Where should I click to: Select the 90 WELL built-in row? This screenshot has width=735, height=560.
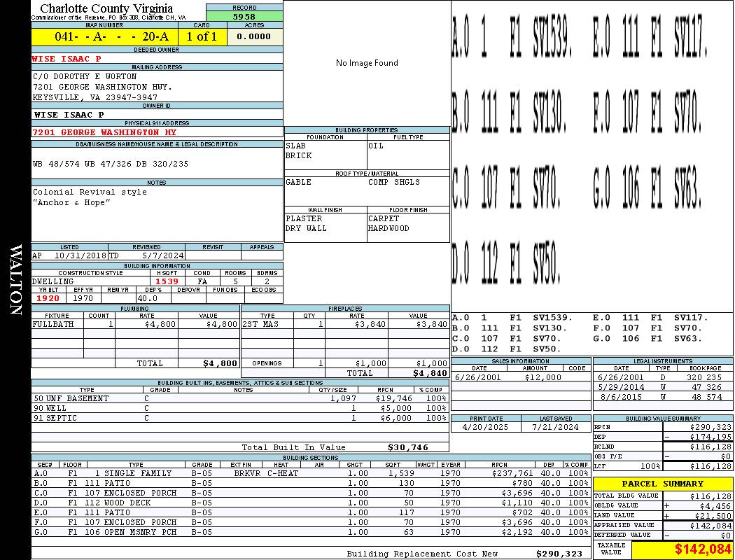(x=240, y=408)
